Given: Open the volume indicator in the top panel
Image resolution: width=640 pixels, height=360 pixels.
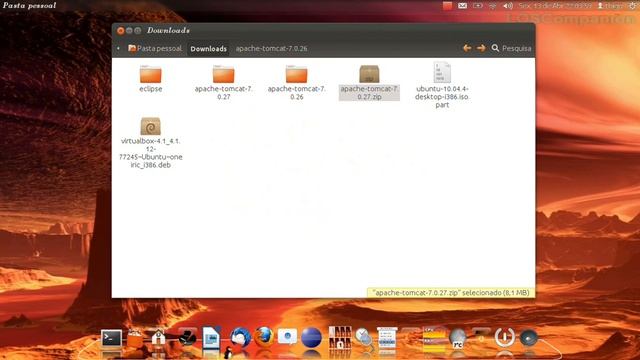Looking at the screenshot, I should point(508,6).
